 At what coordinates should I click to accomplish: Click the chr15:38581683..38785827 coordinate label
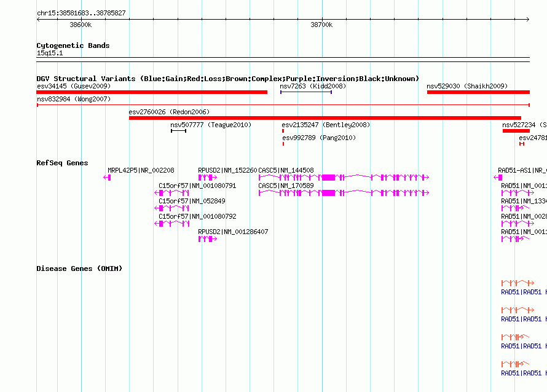click(x=81, y=14)
